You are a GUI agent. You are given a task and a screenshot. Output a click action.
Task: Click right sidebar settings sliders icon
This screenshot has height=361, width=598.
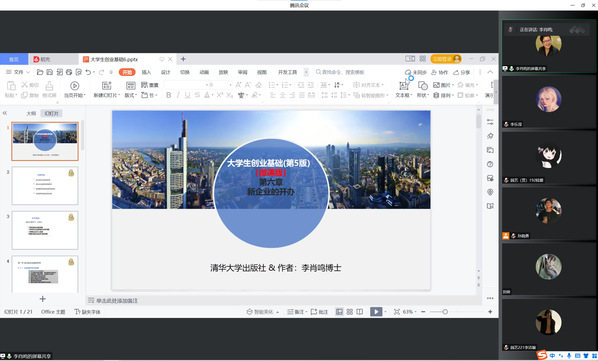(x=490, y=122)
